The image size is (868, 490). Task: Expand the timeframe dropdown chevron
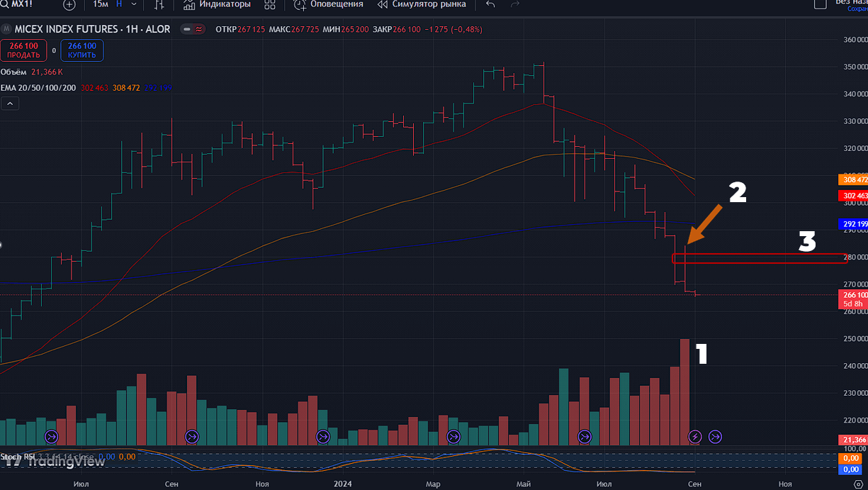click(x=134, y=4)
